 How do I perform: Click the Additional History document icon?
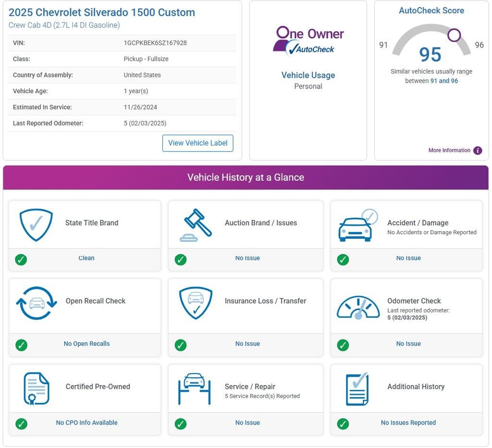tap(357, 389)
